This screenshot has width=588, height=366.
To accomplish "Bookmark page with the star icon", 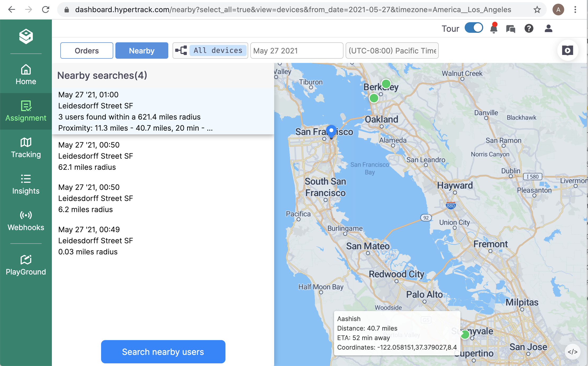I will pyautogui.click(x=537, y=10).
